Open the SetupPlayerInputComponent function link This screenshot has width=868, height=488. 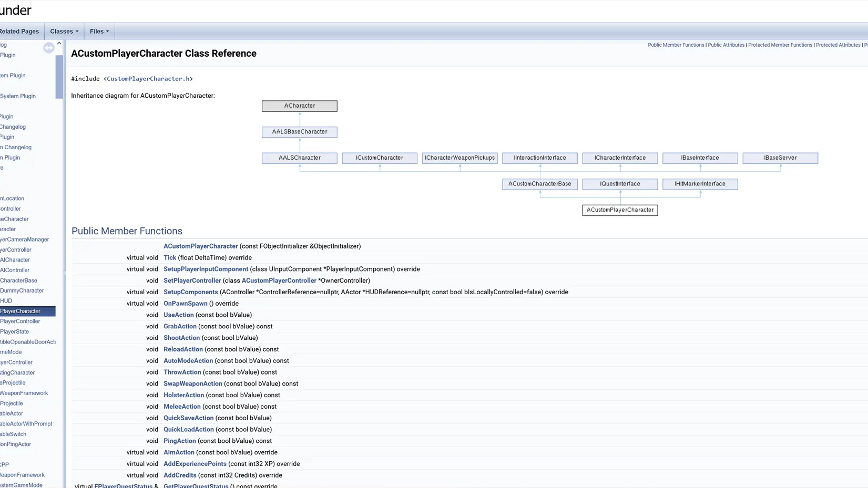(206, 269)
